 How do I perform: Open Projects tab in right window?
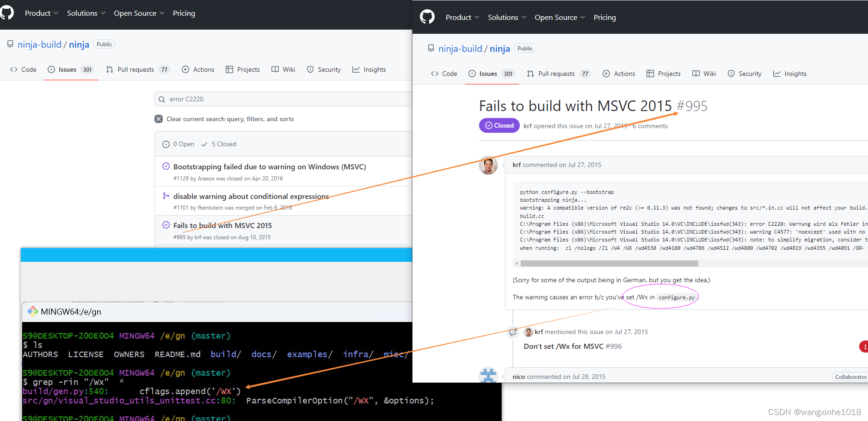tap(664, 74)
